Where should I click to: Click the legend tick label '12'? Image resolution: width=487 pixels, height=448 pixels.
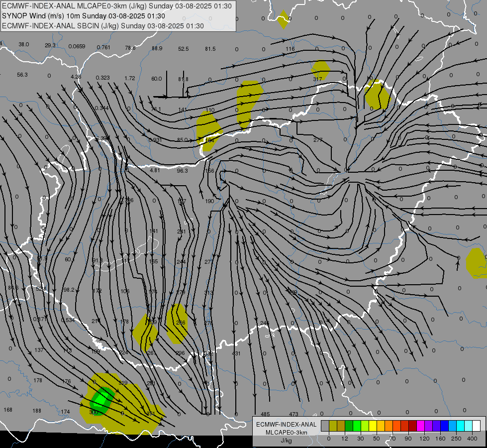tap(344, 439)
